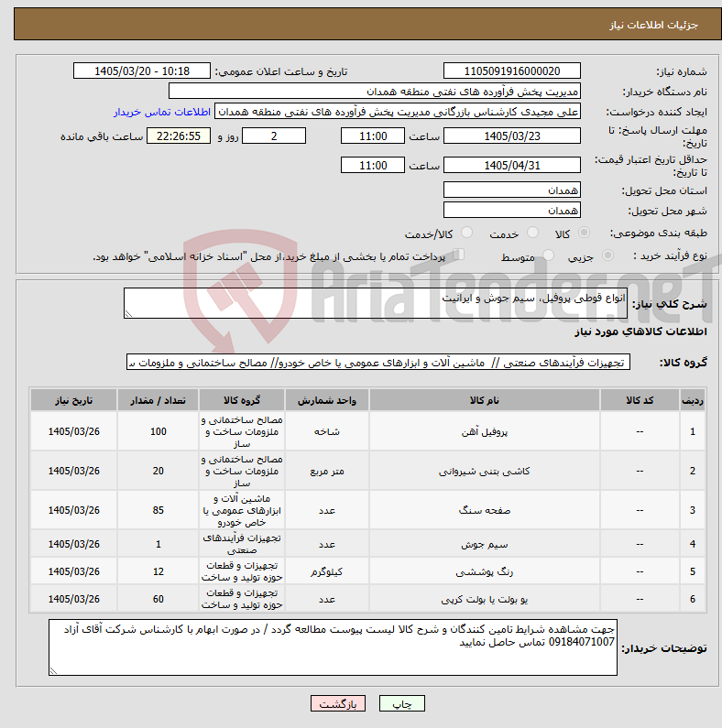This screenshot has height=728, width=722.
Task: Select the خدمت radio button
Action: tap(532, 233)
